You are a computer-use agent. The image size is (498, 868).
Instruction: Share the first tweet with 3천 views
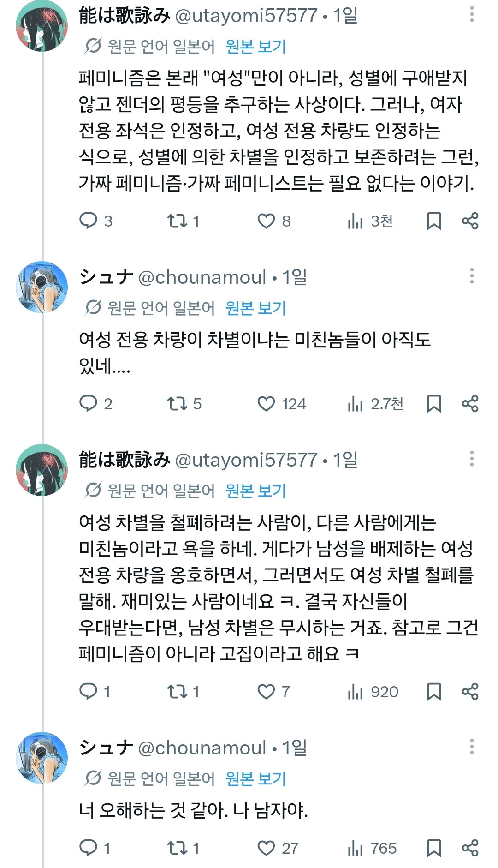[470, 221]
